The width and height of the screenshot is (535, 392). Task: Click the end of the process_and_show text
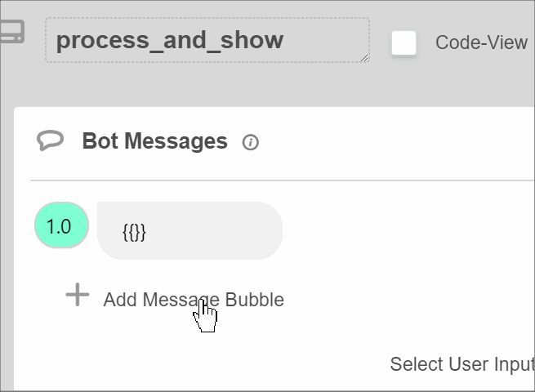[x=283, y=40]
